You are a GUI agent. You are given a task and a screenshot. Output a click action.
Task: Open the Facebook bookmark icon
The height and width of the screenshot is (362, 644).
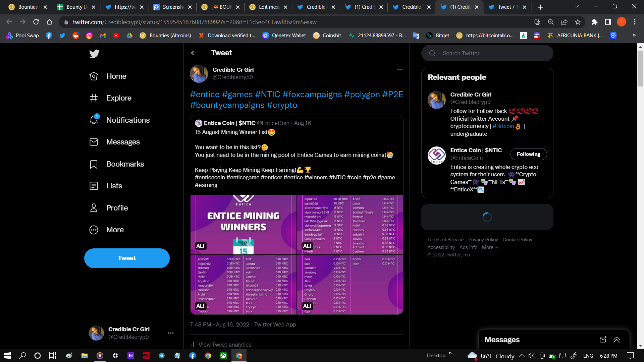[49, 36]
